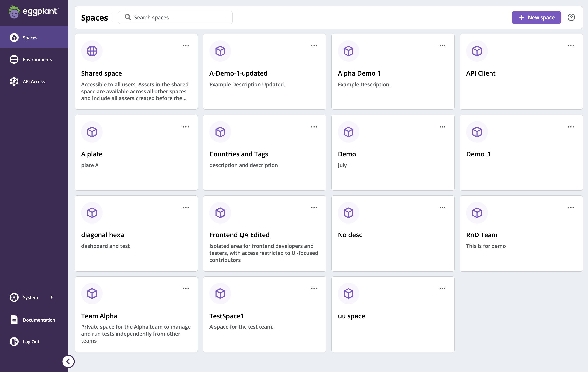Click the globe icon on Shared space card

click(x=92, y=51)
